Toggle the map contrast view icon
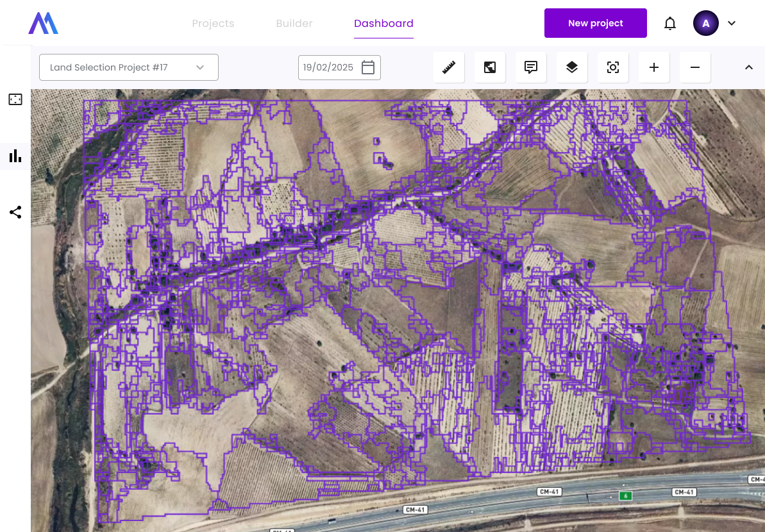This screenshot has height=532, width=765. click(490, 67)
